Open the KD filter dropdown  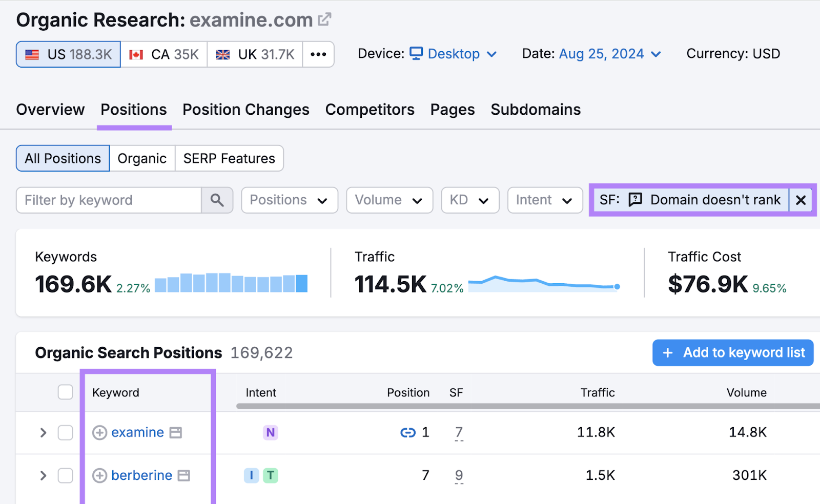pos(469,200)
